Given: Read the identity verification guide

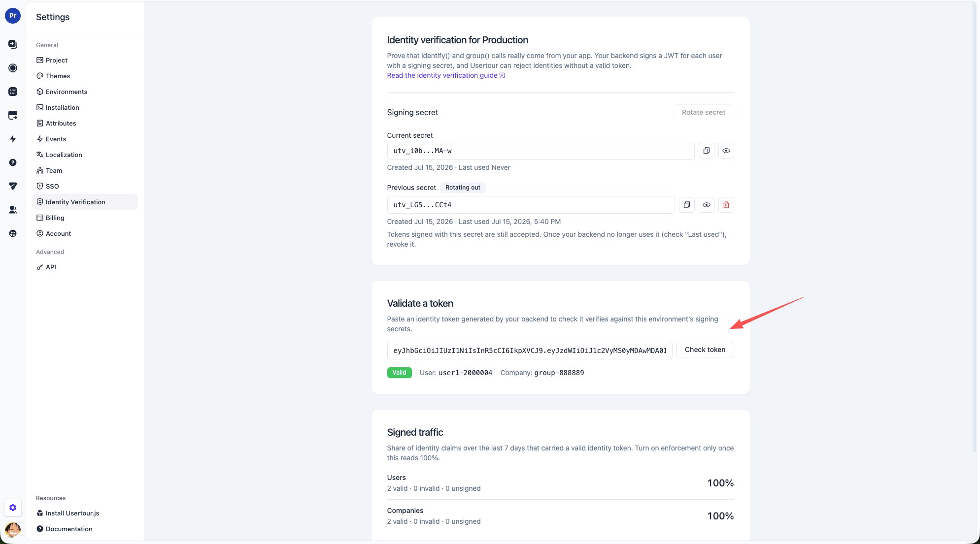Looking at the screenshot, I should tap(445, 75).
